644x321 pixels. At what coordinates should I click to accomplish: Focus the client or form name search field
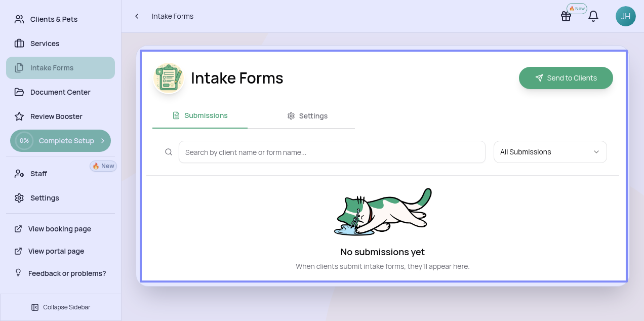click(332, 152)
